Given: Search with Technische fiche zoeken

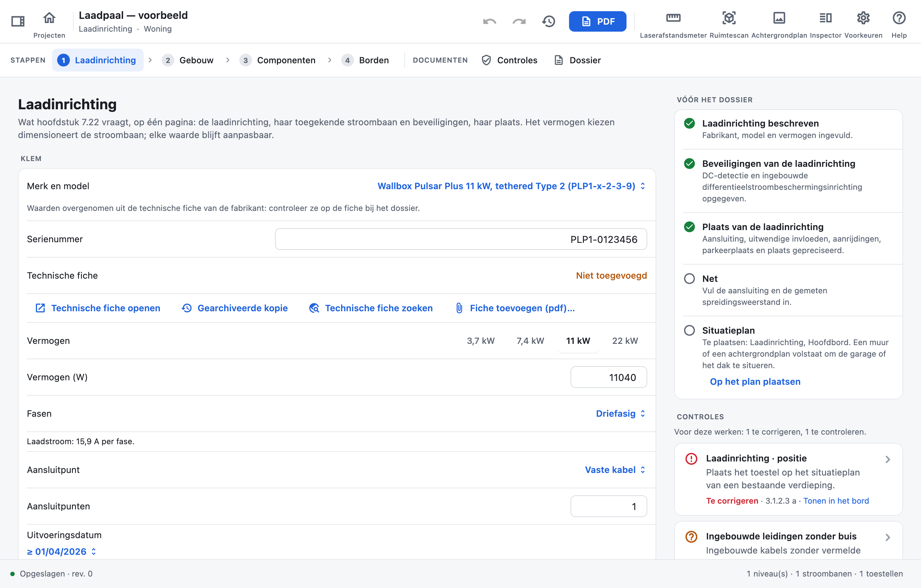Looking at the screenshot, I should click(371, 308).
